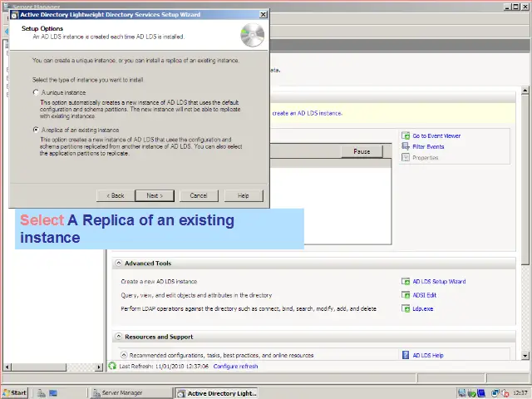Cancel the AD LDS Setup Wizard
Viewport: 532px width, 399px height.
(199, 196)
